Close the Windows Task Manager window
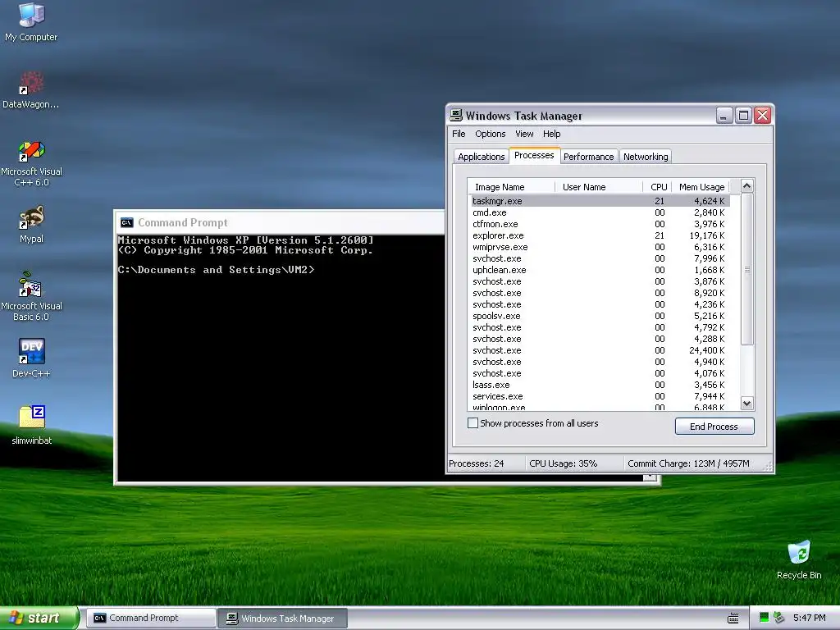 (762, 115)
